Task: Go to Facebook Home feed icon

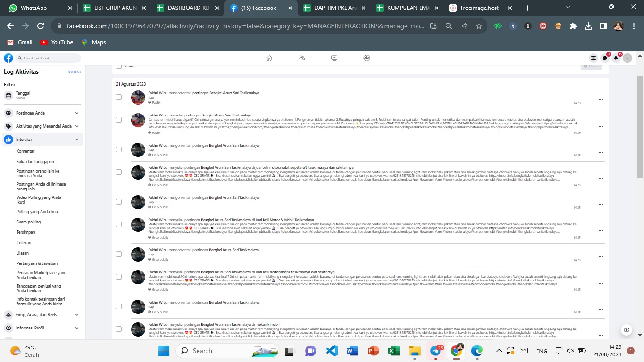Action: (269, 58)
